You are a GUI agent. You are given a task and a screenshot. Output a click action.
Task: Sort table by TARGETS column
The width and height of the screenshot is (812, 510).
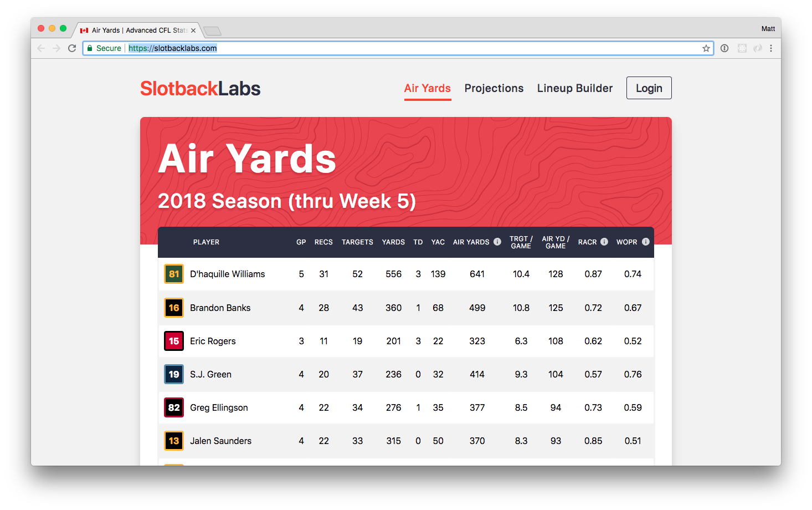[x=357, y=242]
